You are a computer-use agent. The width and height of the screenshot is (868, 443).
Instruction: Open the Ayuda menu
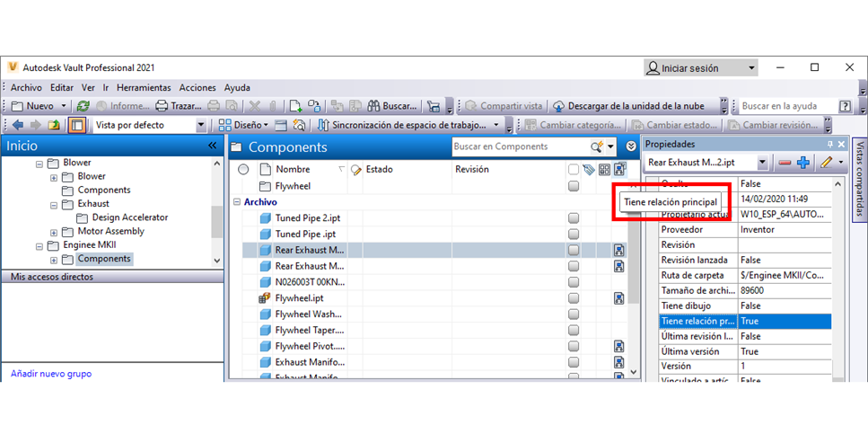tap(237, 87)
